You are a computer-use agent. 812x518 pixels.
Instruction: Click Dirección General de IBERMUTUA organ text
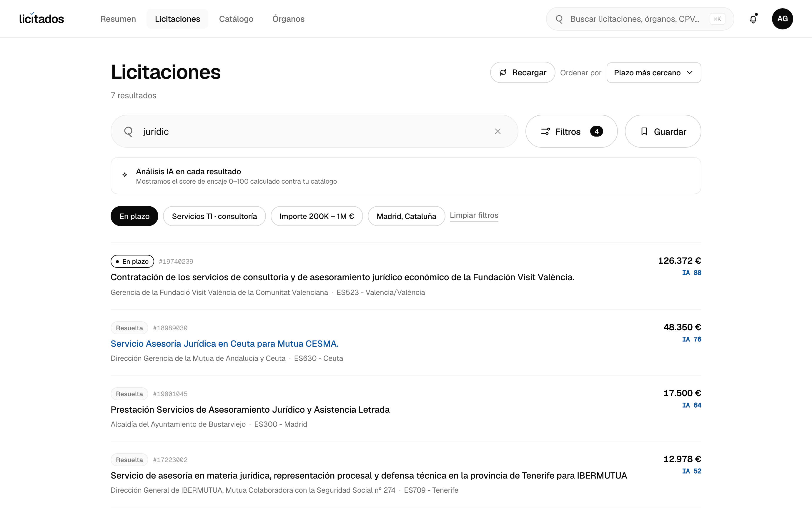[253, 490]
